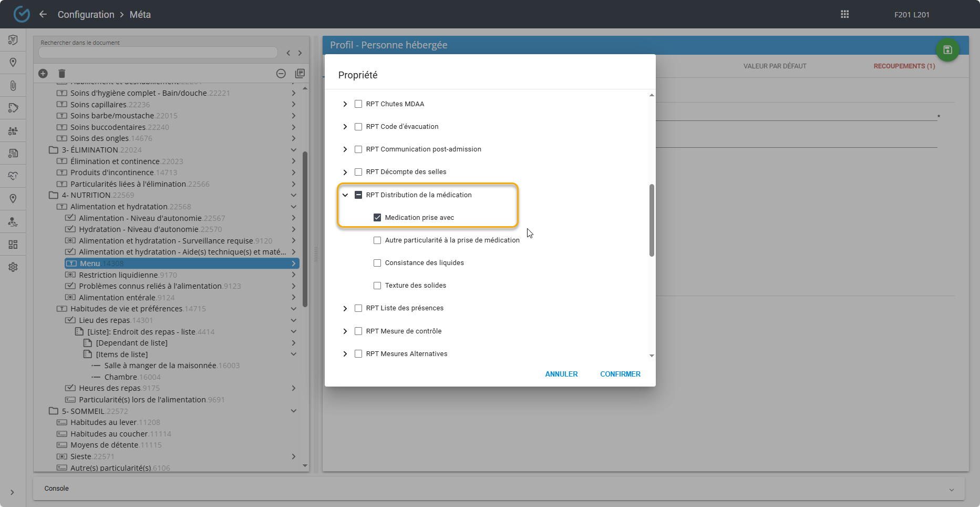Expand the RPT Liste des présences node

[345, 308]
